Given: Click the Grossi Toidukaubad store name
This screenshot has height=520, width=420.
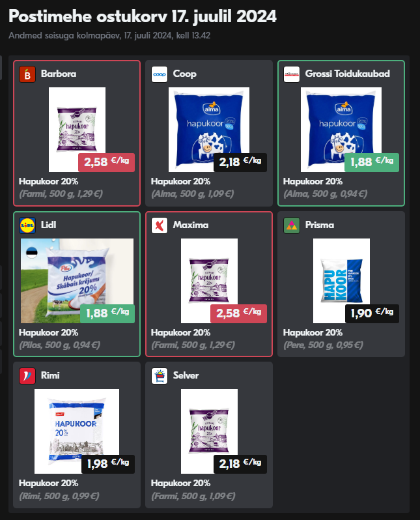Looking at the screenshot, I should point(348,74).
